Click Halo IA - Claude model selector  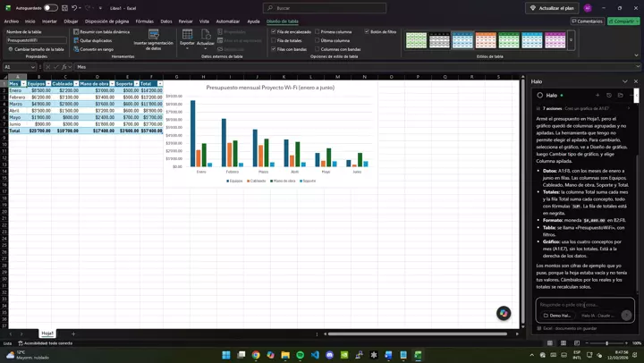tap(598, 316)
